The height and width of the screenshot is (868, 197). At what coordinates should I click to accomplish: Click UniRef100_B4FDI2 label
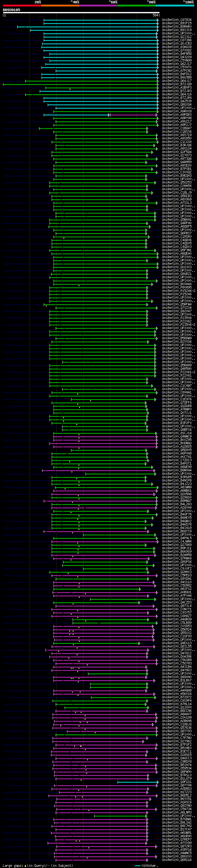pos(176,74)
